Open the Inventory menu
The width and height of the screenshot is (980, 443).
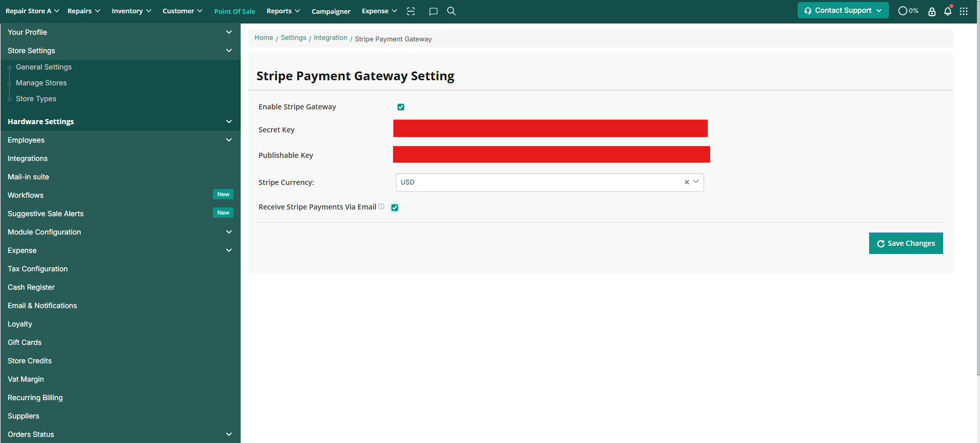(x=131, y=11)
